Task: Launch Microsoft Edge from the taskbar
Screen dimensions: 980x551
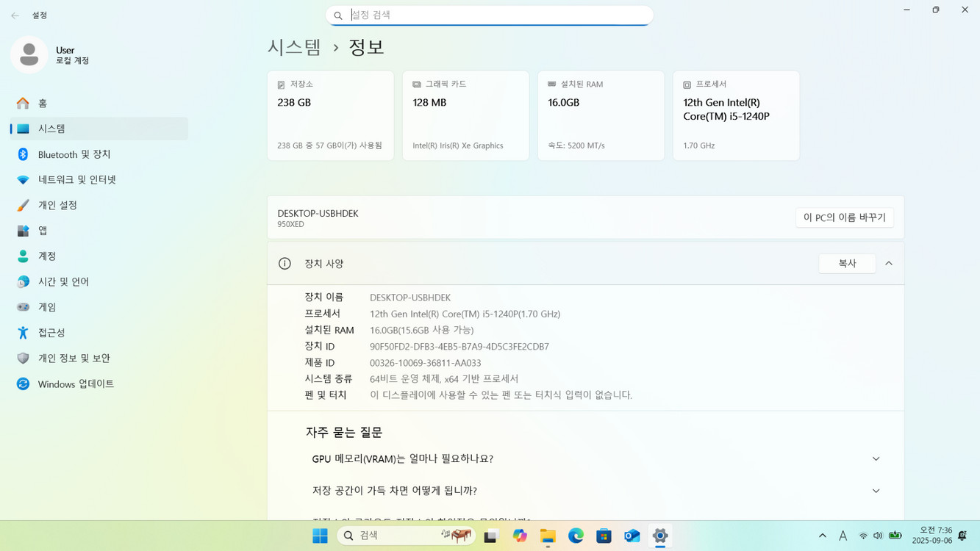Action: 575,536
